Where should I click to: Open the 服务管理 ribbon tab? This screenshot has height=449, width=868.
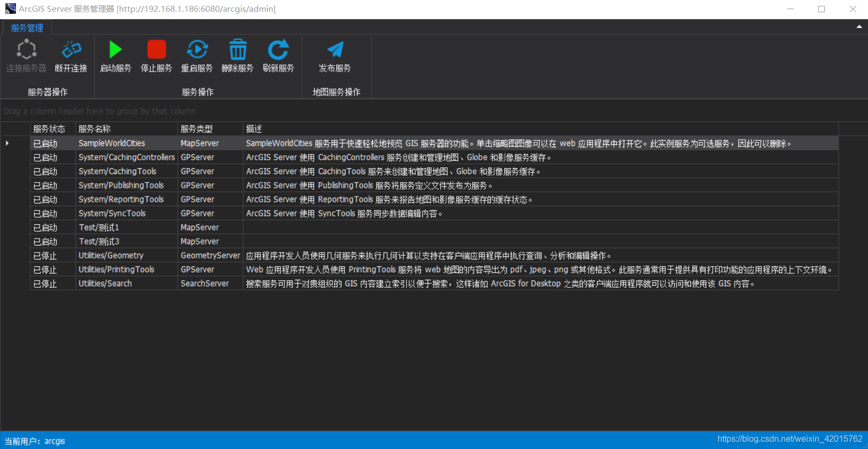[x=27, y=28]
